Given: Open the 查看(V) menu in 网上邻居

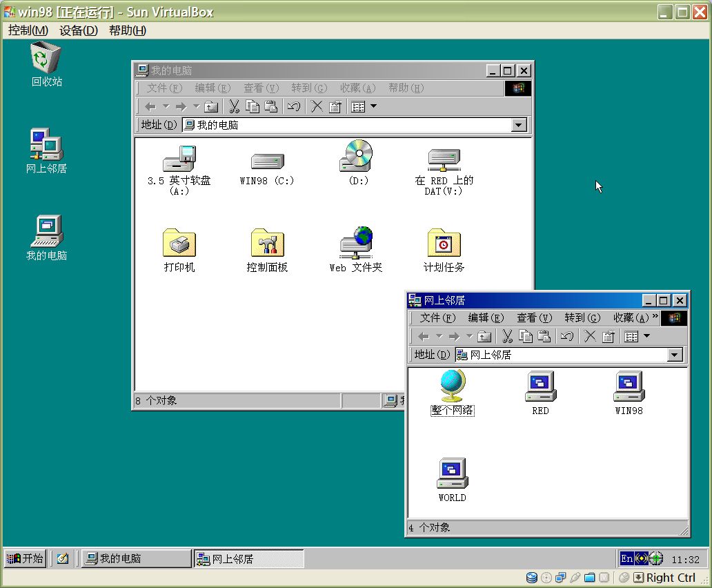Looking at the screenshot, I should tap(535, 318).
